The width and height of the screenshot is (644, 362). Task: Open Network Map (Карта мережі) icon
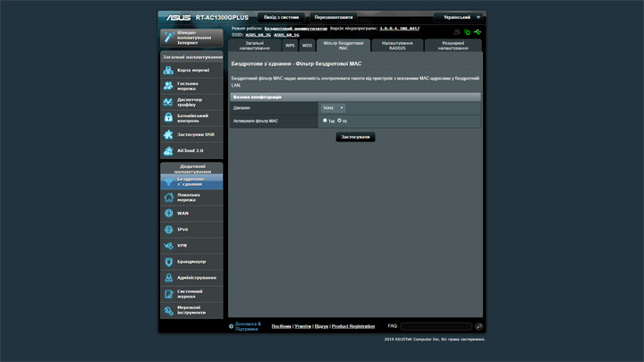point(168,71)
